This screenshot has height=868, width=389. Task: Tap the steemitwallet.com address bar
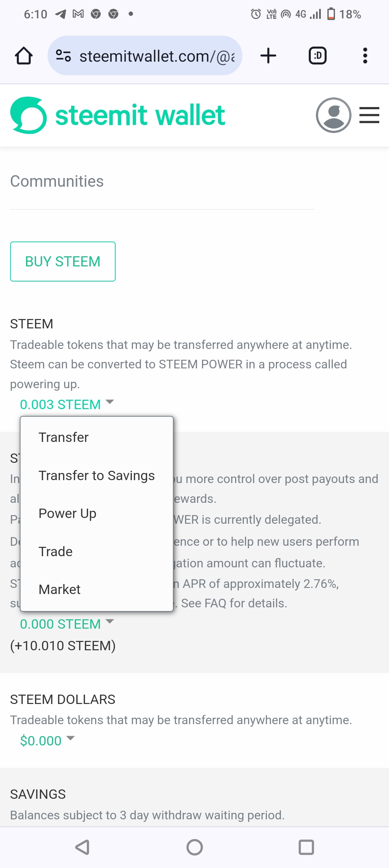[x=157, y=56]
